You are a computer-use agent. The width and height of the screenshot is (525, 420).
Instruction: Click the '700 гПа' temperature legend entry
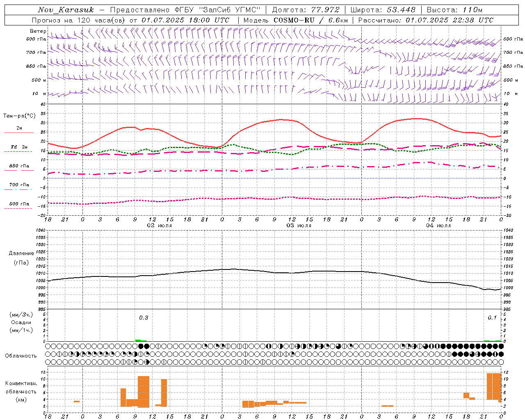pyautogui.click(x=19, y=185)
